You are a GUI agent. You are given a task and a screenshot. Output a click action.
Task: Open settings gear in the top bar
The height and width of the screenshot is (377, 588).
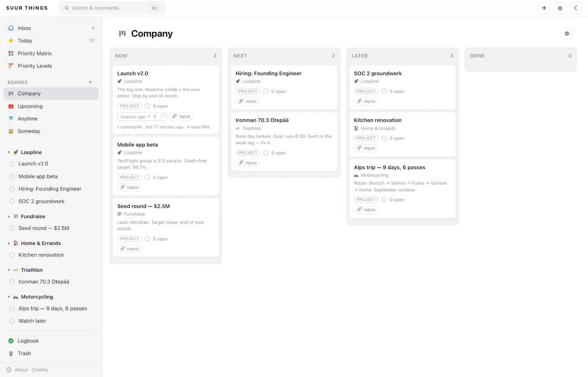point(560,8)
